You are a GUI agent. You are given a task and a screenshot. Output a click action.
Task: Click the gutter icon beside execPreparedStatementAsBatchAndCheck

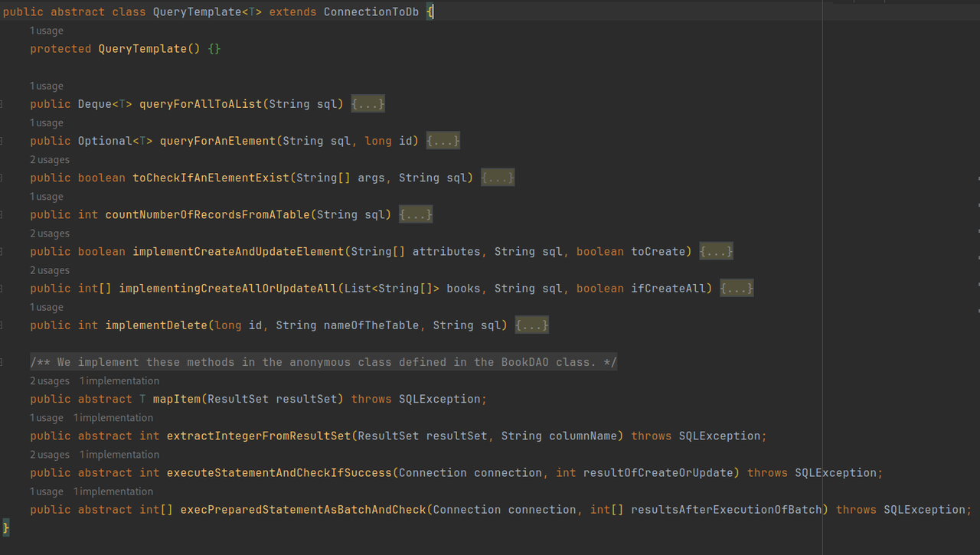click(4, 509)
